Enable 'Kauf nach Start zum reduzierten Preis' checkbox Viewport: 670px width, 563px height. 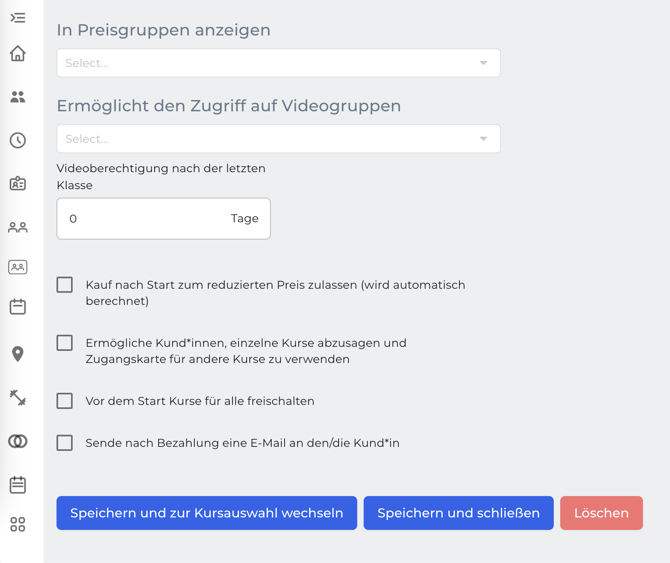[65, 285]
